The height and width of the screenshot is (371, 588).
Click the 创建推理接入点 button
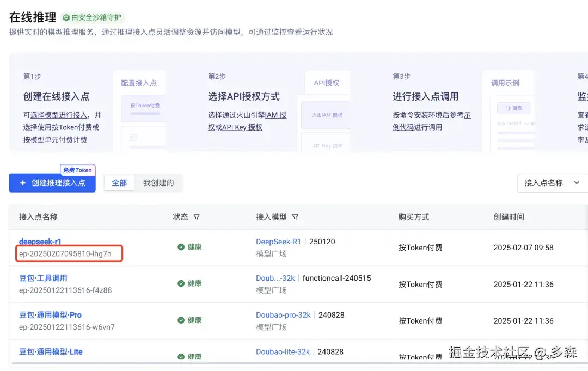coord(52,183)
